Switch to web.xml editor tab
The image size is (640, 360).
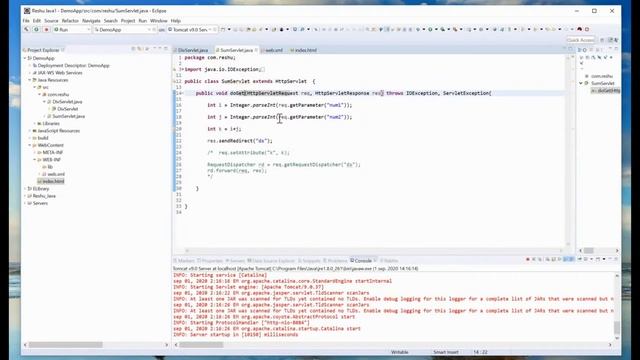pos(273,50)
